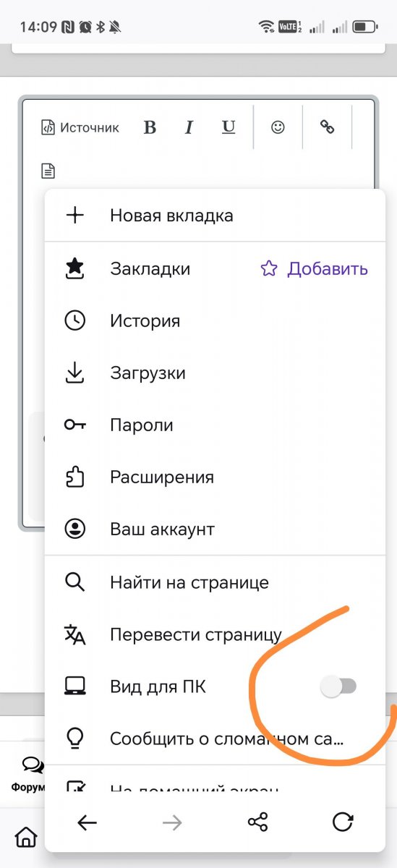397x868 pixels.
Task: Click the reload page icon
Action: click(342, 822)
